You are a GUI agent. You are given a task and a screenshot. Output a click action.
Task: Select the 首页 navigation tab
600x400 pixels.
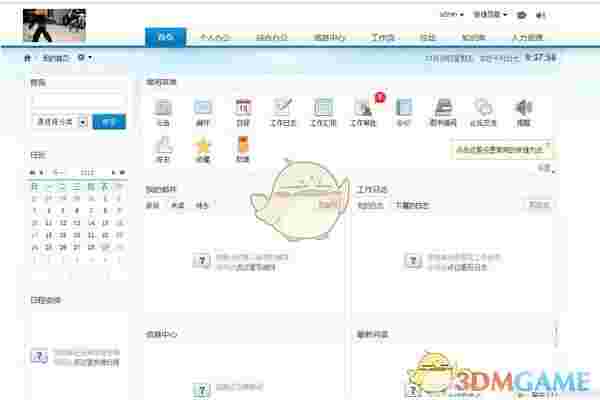(x=165, y=37)
